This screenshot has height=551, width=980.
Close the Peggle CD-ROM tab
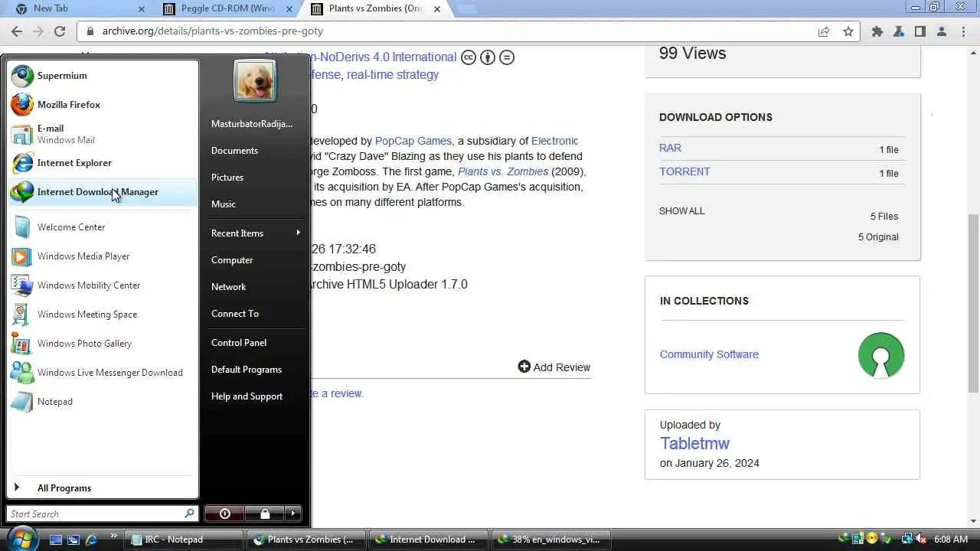(289, 9)
